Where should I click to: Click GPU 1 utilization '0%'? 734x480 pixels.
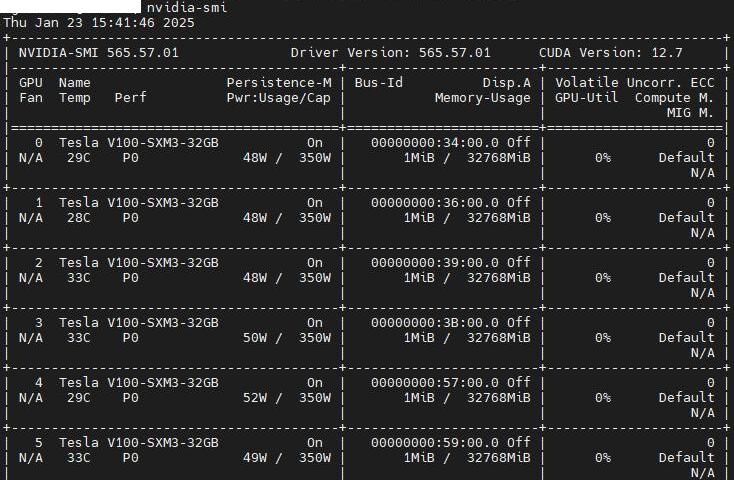[603, 217]
